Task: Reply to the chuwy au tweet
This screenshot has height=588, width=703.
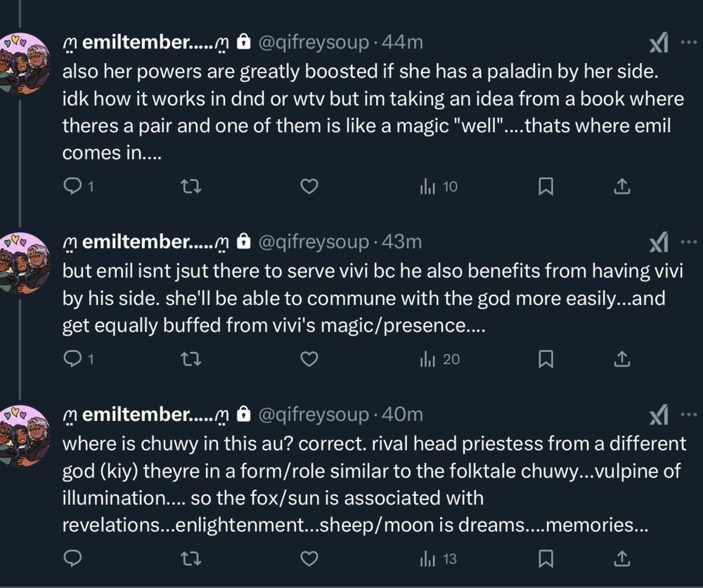Action: click(x=73, y=558)
